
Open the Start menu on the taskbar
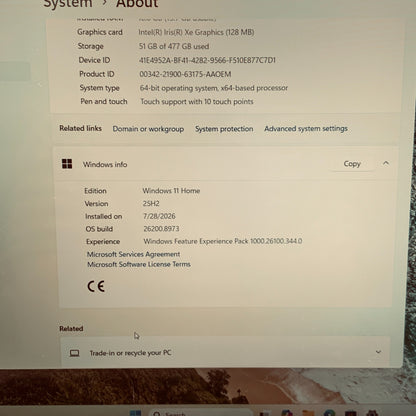[x=135, y=413]
